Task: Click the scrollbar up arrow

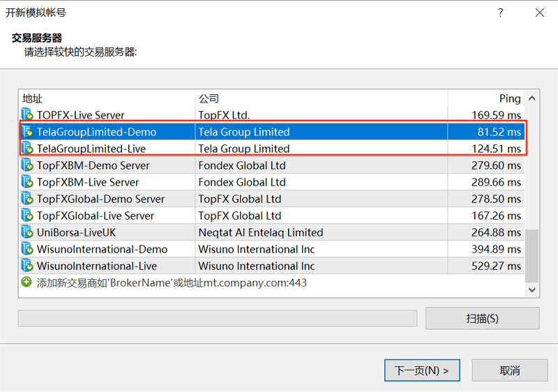Action: pyautogui.click(x=532, y=98)
